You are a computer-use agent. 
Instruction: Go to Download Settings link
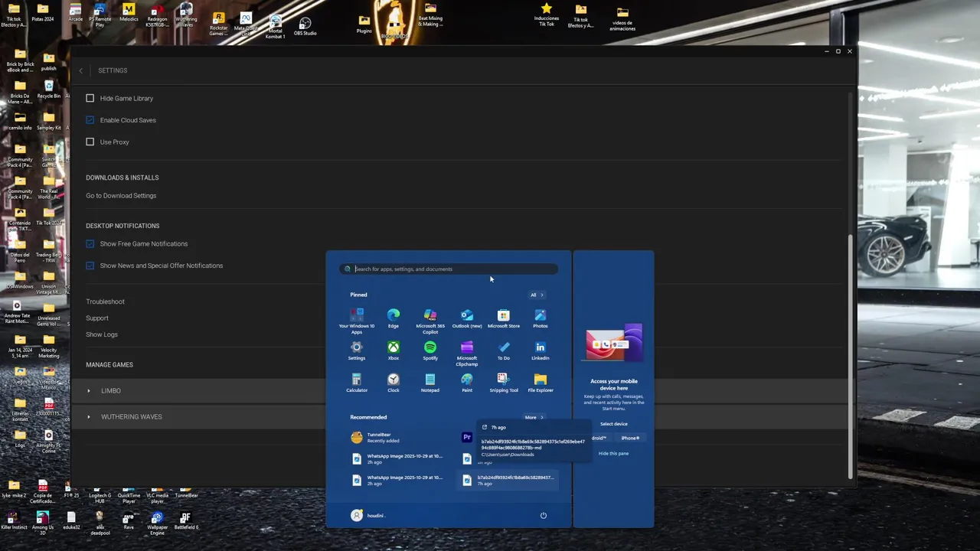coord(121,196)
